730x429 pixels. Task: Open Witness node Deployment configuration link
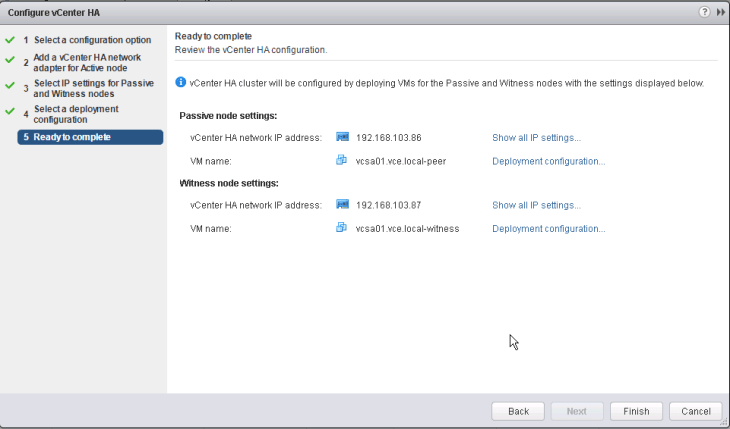click(548, 229)
